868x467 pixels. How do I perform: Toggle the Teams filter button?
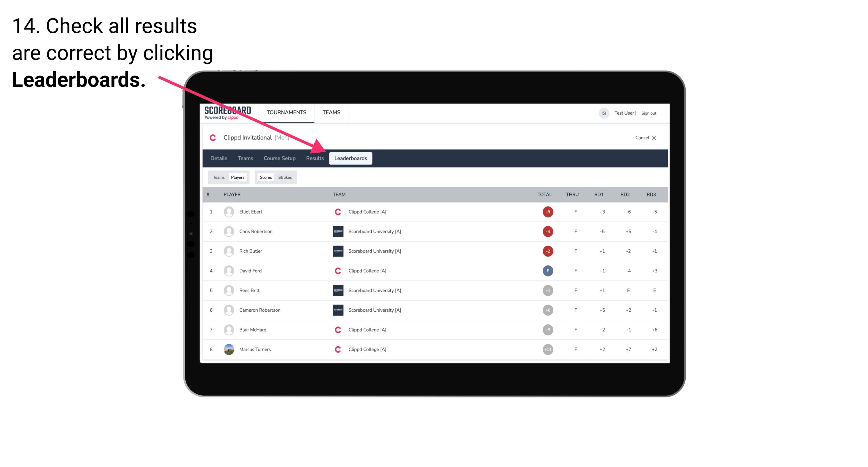[x=217, y=177]
